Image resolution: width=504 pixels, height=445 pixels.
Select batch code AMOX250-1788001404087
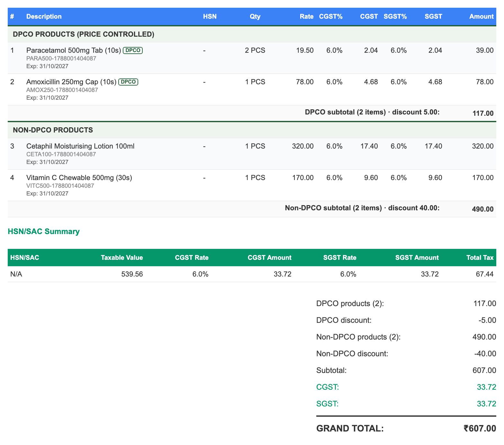(x=62, y=90)
